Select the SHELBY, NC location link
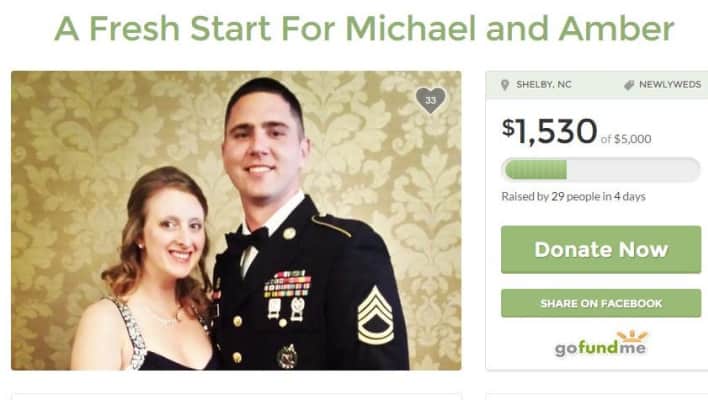The height and width of the screenshot is (400, 708). [x=544, y=84]
